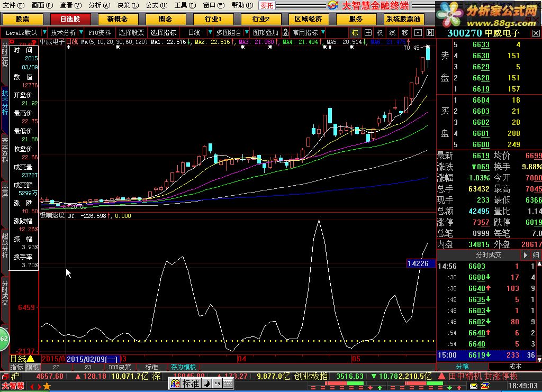Close the 300270 中威电子 quote panel
This screenshot has width=542, height=392.
[x=536, y=33]
